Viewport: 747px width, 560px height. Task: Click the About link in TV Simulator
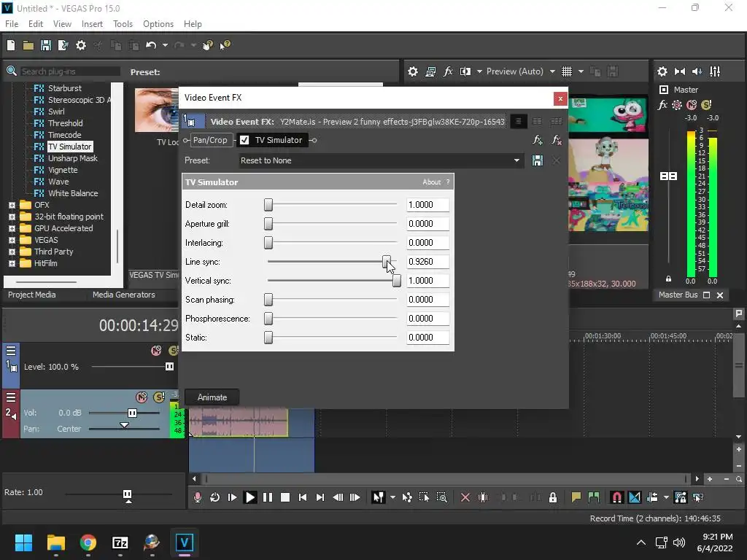click(432, 182)
